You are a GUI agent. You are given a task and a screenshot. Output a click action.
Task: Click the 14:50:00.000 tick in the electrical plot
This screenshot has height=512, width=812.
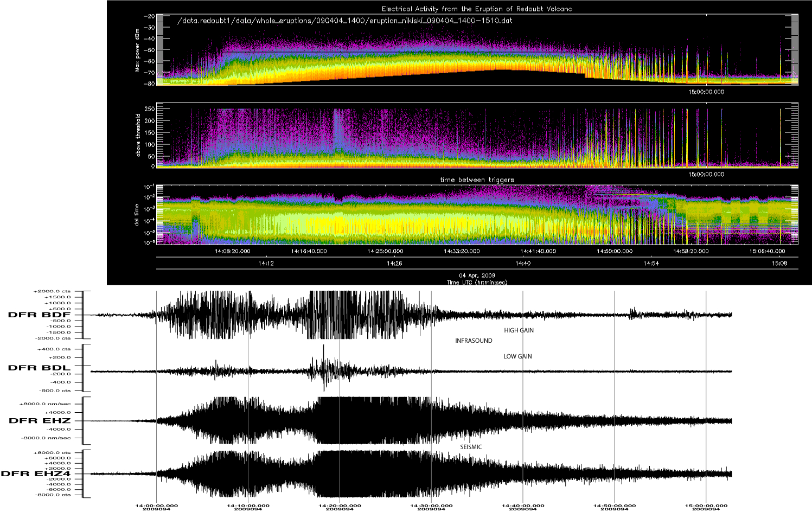click(615, 251)
